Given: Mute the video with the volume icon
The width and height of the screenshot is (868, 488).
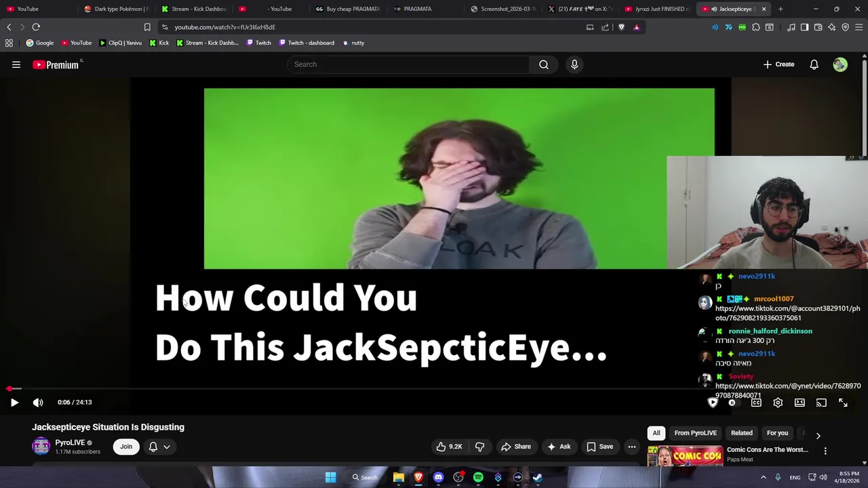Looking at the screenshot, I should (x=38, y=403).
